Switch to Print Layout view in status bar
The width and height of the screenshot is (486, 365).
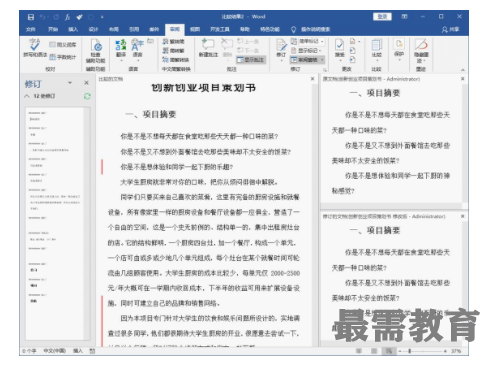tap(374, 351)
